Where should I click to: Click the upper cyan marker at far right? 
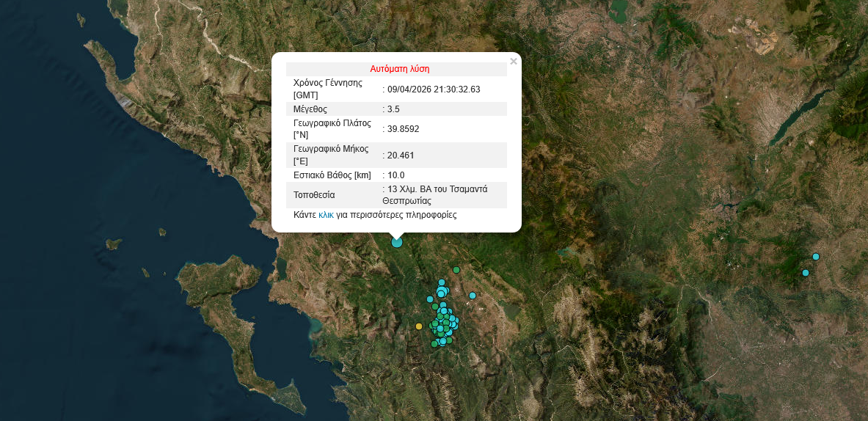tap(815, 257)
